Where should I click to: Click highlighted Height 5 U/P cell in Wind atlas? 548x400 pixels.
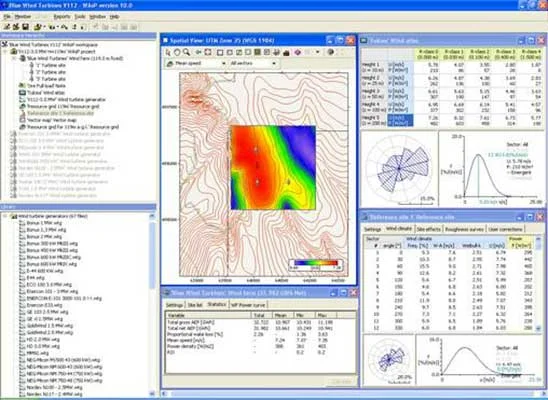pos(400,120)
